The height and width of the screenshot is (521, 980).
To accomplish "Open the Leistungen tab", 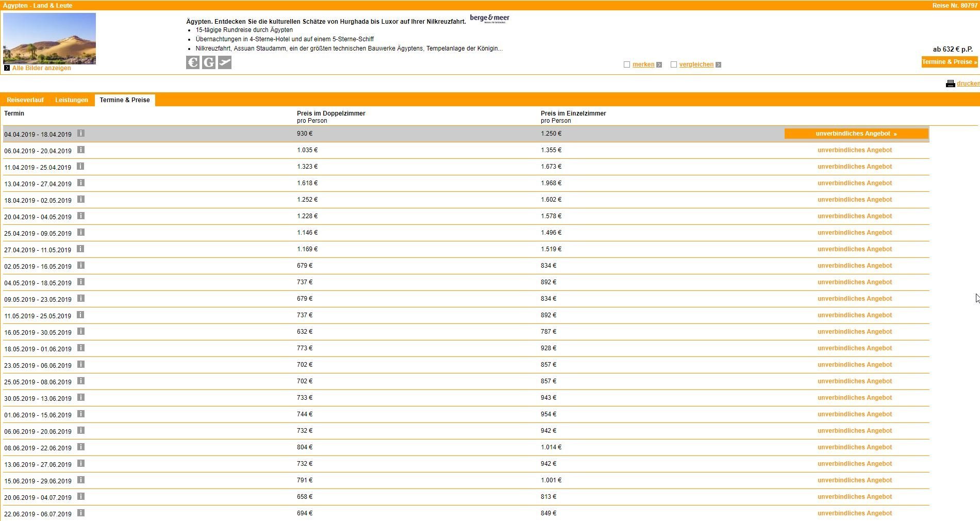I will [x=72, y=100].
